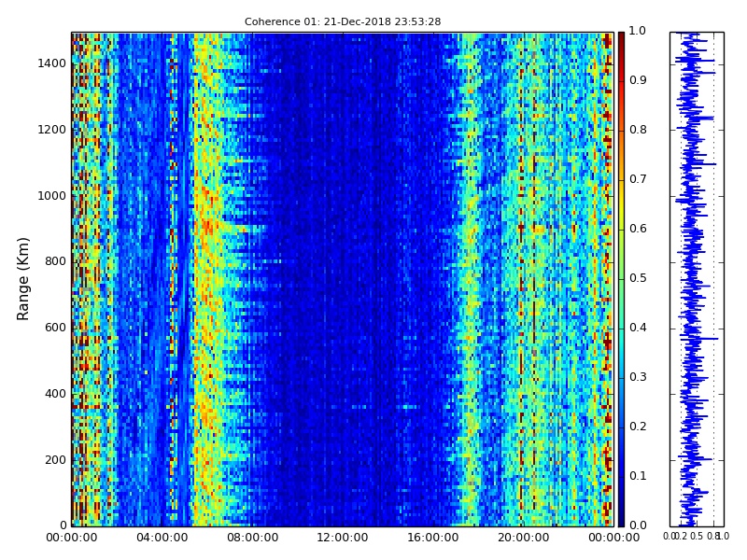The height and width of the screenshot is (560, 747).
Task: Select the colorbar's 0.8 tick label
Action: point(638,130)
